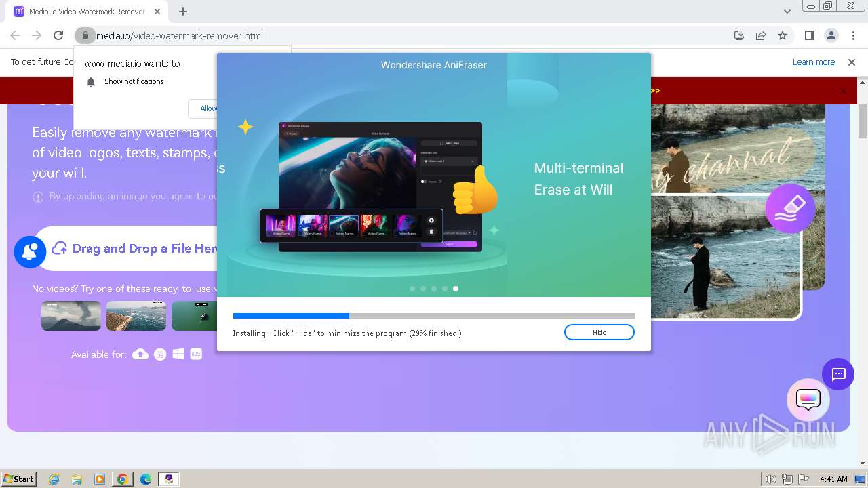Open the Chrome three-dot menu
The width and height of the screenshot is (868, 488).
click(853, 35)
